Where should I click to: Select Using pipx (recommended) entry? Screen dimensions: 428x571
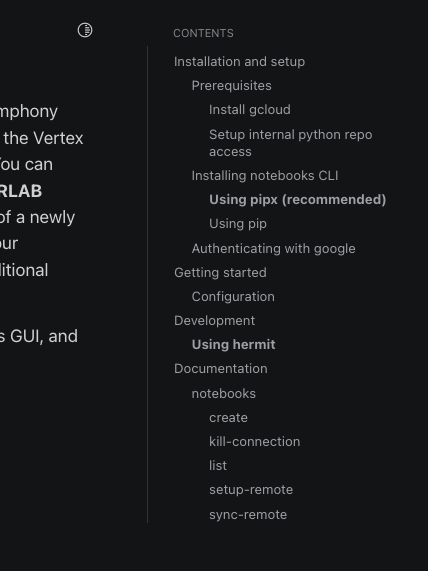(297, 200)
